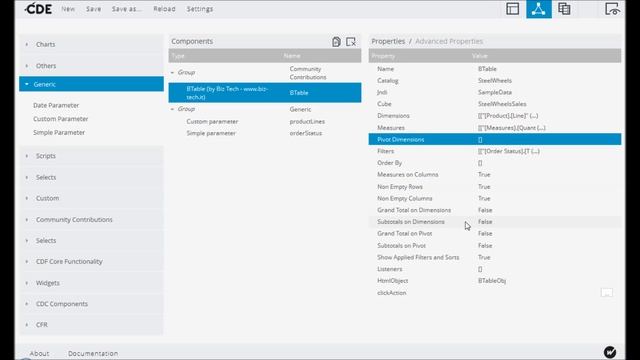Screen dimensions: 640x360
Task: Click the ellipsis button for clickAction
Action: point(607,293)
